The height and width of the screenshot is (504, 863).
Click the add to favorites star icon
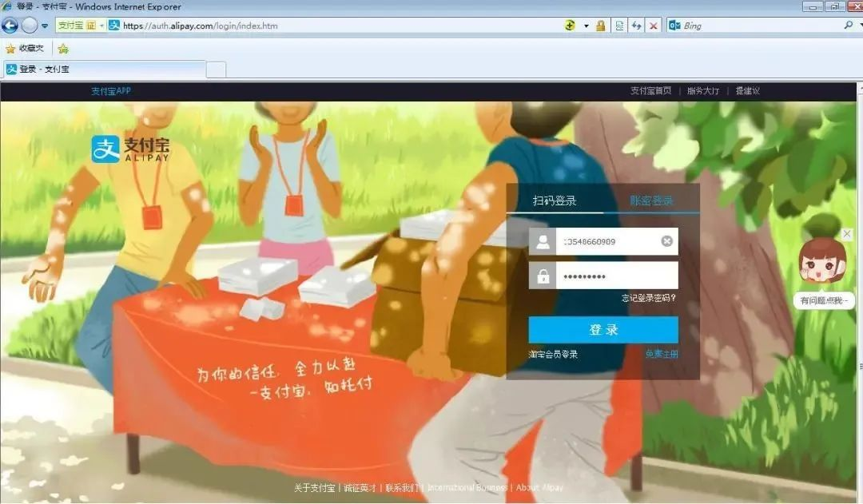pos(63,48)
